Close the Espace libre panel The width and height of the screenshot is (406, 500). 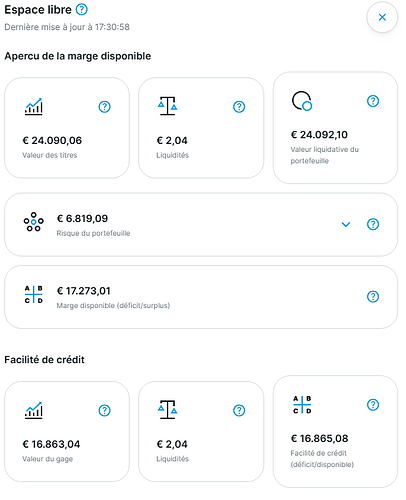pyautogui.click(x=382, y=17)
